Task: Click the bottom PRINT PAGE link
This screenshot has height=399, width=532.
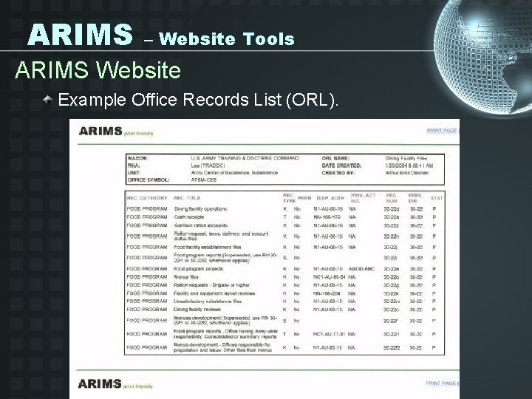Action: [441, 383]
